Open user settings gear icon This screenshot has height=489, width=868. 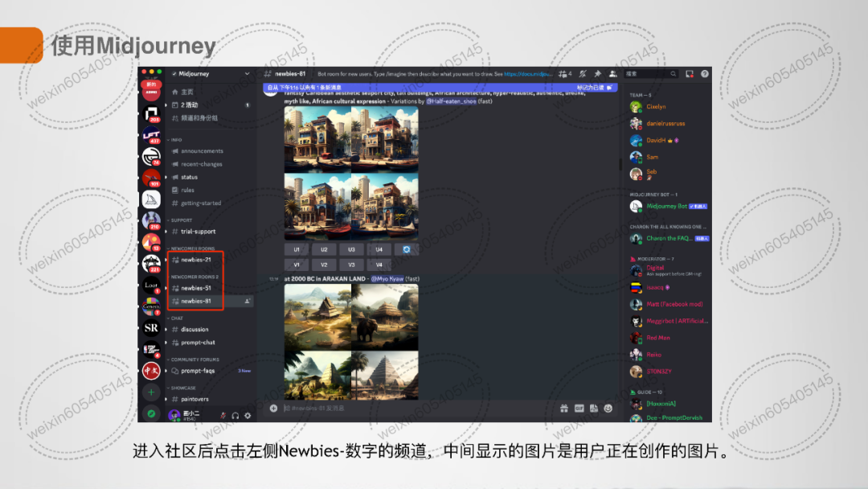[248, 415]
